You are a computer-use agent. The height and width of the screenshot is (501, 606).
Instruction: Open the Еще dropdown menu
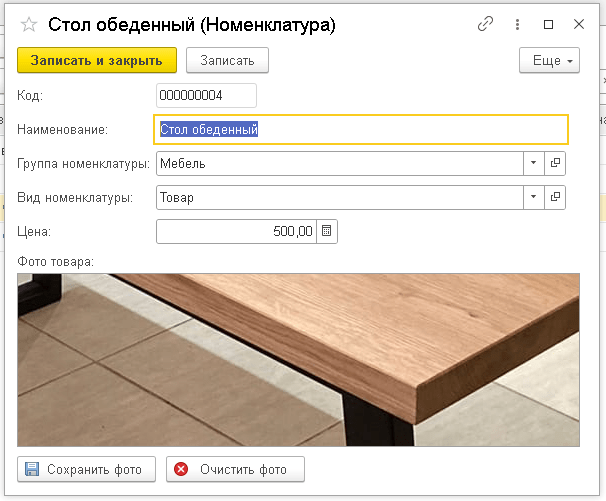(x=549, y=60)
